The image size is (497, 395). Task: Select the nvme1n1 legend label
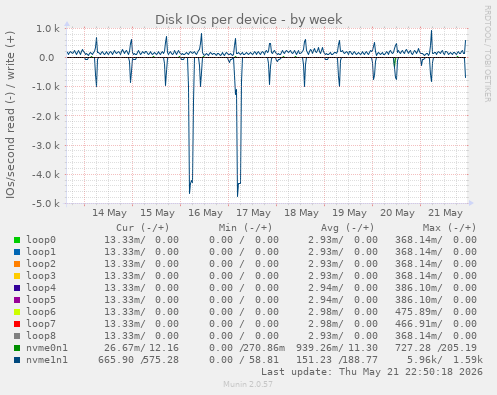click(x=47, y=360)
